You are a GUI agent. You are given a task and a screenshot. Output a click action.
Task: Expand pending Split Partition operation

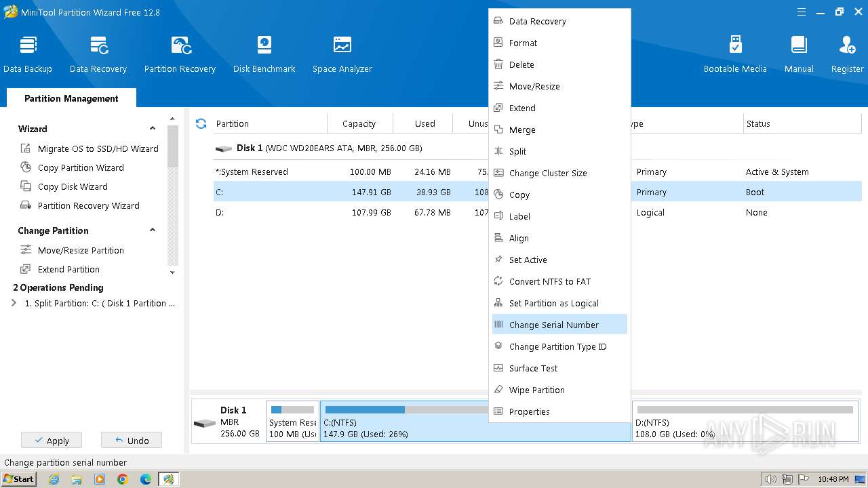point(14,303)
